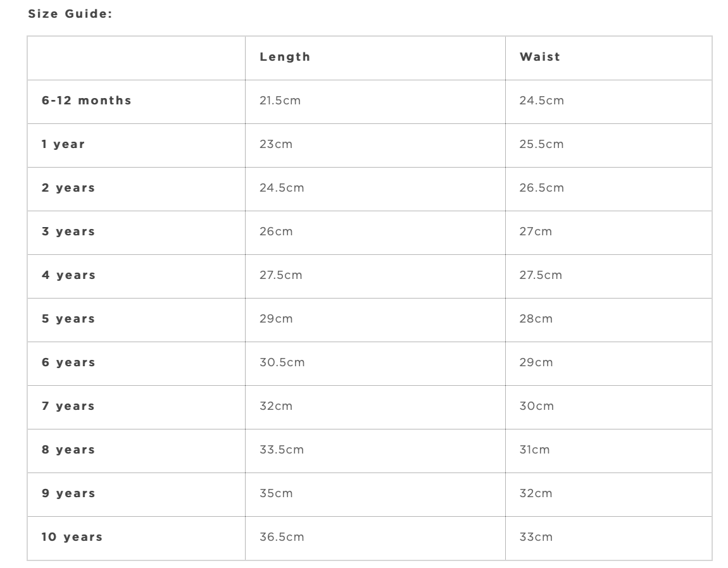Click the 27cm waist for 3 years
The image size is (728, 568).
tap(536, 232)
